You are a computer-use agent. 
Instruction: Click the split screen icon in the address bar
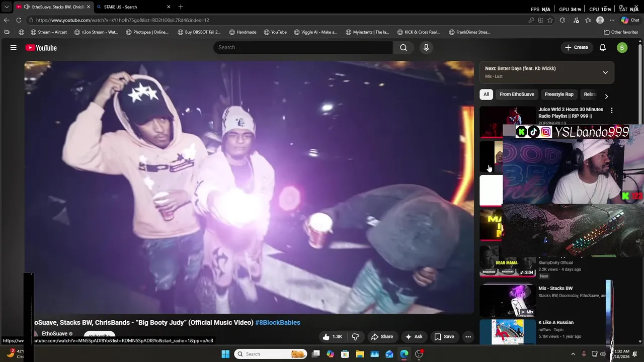pos(541,20)
